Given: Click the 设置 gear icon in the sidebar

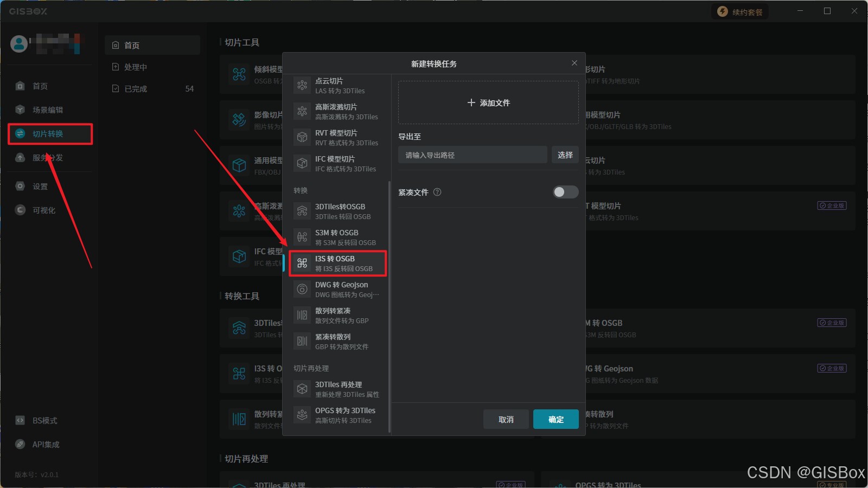Looking at the screenshot, I should [20, 186].
